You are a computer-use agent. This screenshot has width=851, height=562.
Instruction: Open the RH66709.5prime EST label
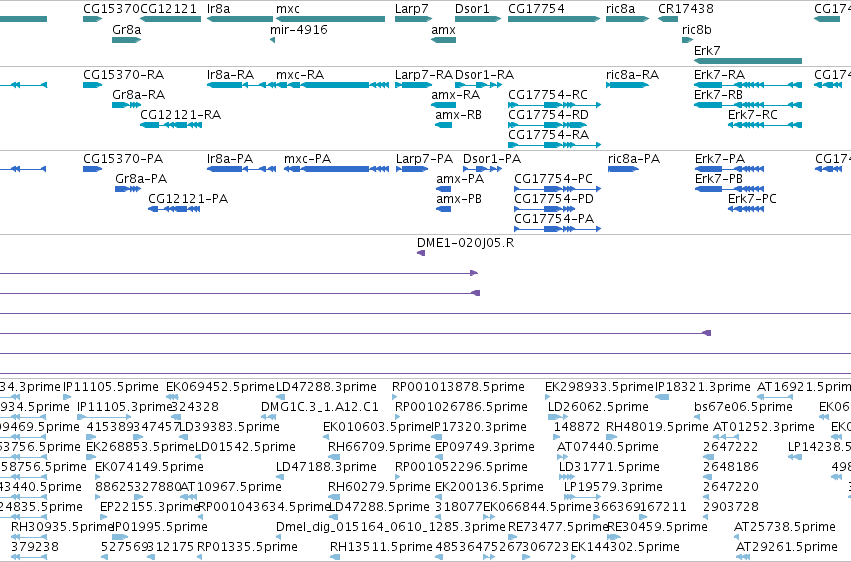tap(379, 447)
